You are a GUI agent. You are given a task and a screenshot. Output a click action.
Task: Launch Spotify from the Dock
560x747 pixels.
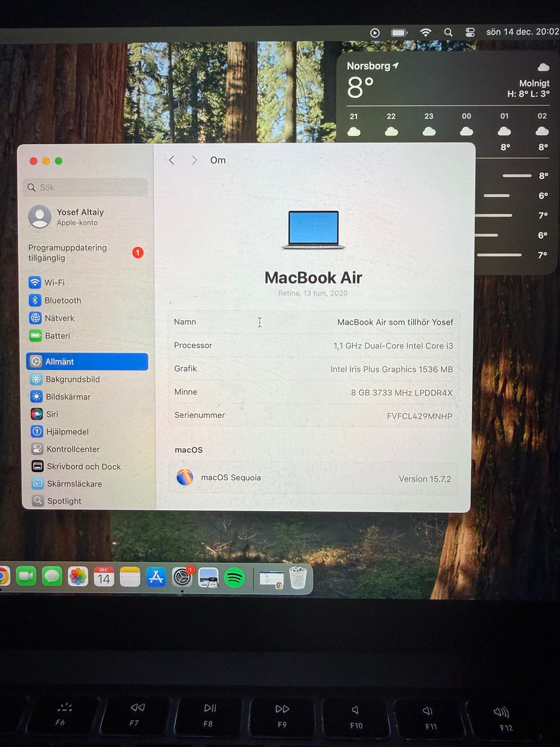click(x=235, y=578)
